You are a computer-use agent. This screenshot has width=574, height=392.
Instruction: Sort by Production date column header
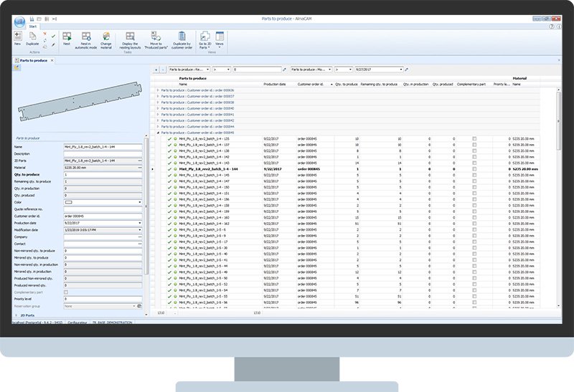(x=274, y=84)
